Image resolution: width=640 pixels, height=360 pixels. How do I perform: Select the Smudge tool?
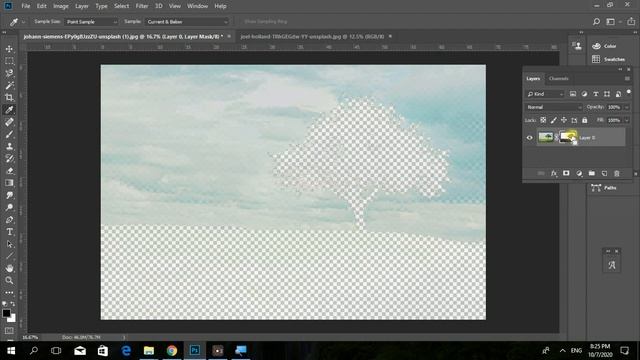point(9,195)
